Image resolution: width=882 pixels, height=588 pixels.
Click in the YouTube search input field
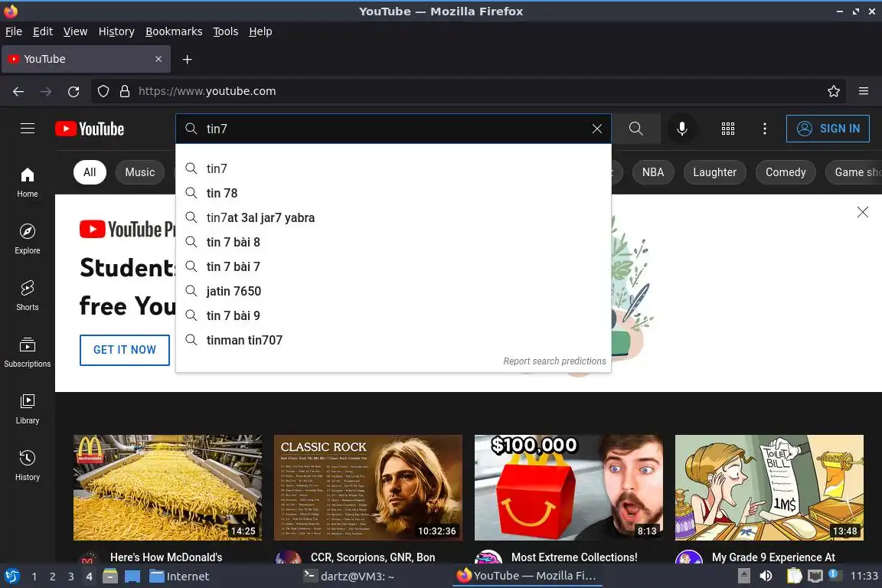coord(394,129)
